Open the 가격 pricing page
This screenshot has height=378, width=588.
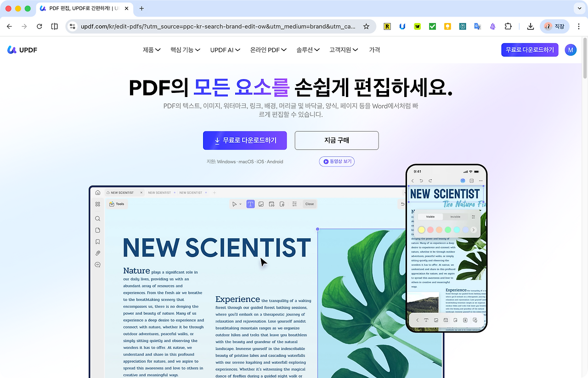click(374, 50)
